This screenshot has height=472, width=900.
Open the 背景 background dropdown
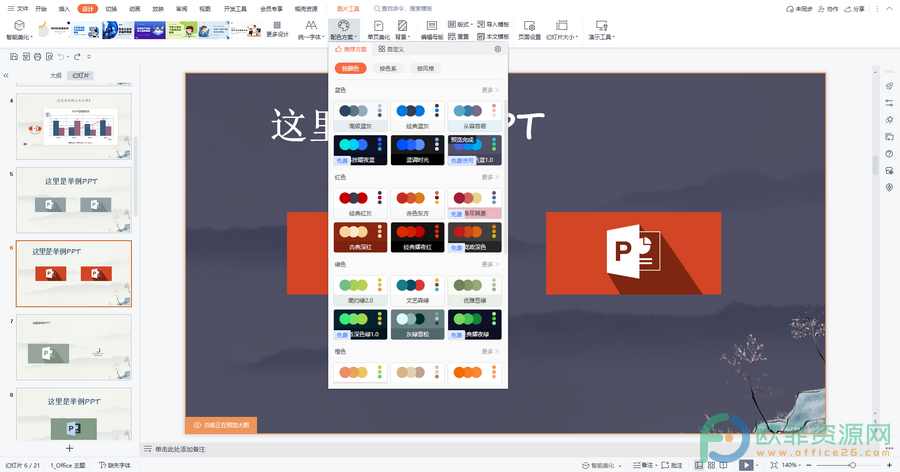click(402, 30)
